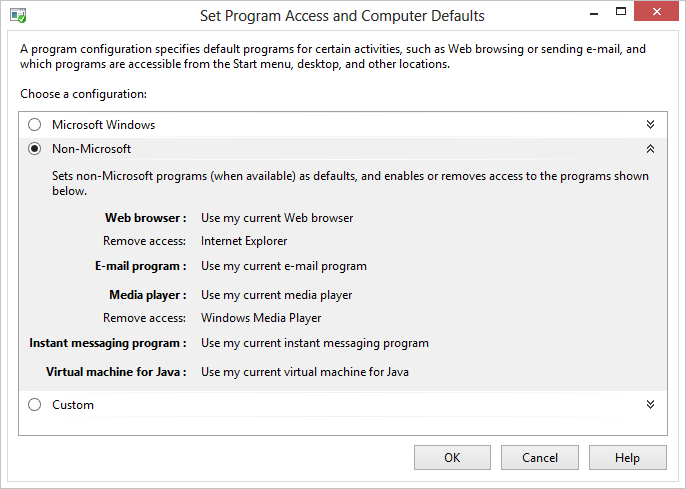Click the Cancel button
Viewport: 686px width, 489px height.
point(540,457)
